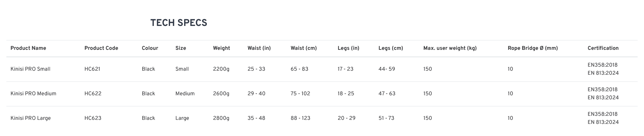The image size is (644, 136).
Task: Click the Max. user weight (kg) header
Action: click(450, 48)
